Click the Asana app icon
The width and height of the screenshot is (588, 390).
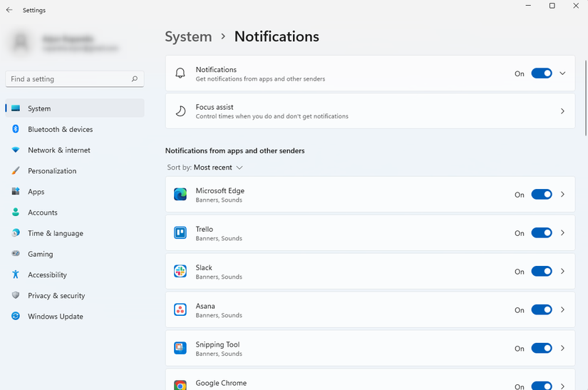click(x=180, y=310)
